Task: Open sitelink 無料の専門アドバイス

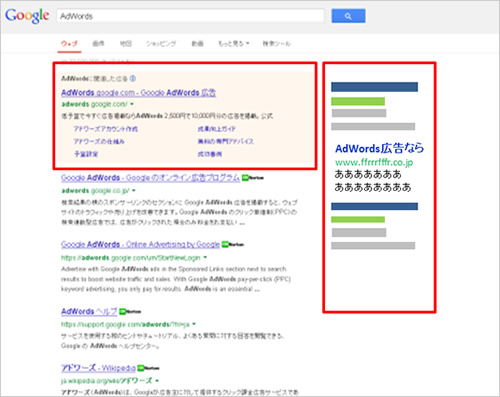Action: pyautogui.click(x=226, y=142)
